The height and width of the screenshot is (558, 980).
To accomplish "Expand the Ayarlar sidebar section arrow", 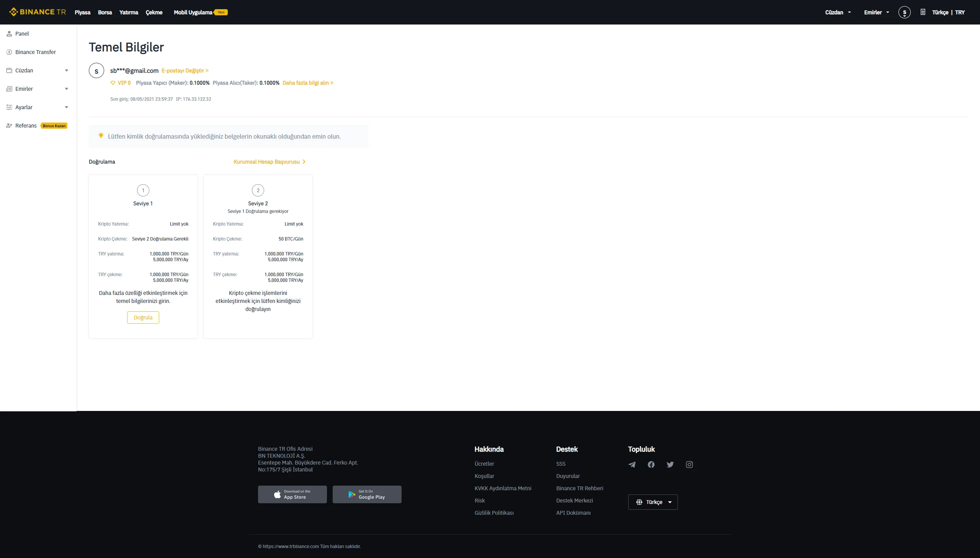I will (x=67, y=107).
